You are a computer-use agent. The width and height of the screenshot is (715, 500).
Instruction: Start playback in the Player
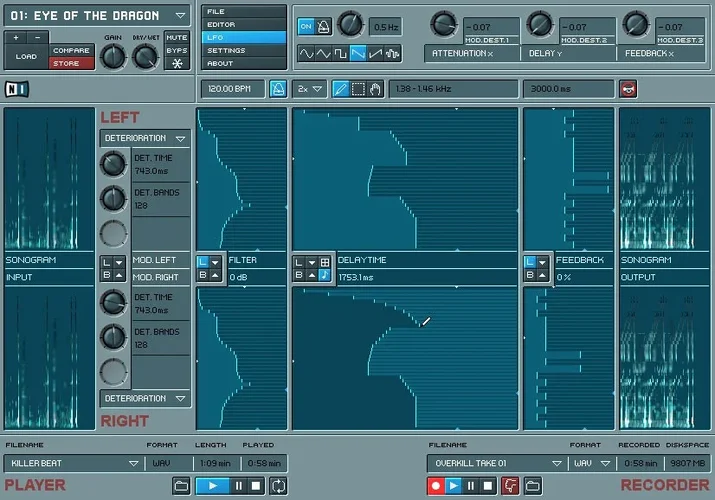point(212,486)
